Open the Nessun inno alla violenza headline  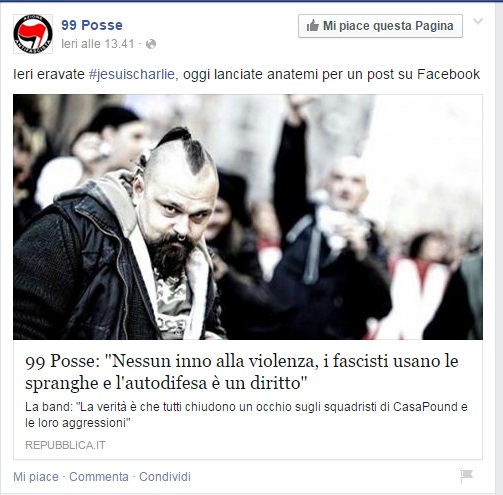[x=242, y=372]
